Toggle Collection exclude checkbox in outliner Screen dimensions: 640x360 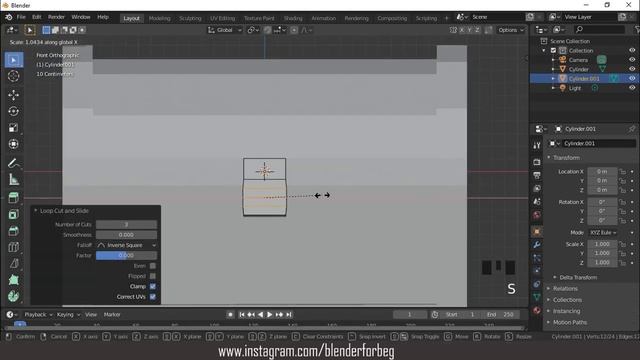click(x=553, y=51)
